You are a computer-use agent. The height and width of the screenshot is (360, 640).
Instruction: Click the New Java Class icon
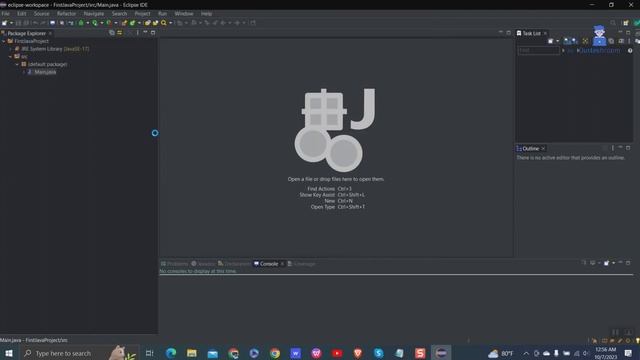[132, 23]
